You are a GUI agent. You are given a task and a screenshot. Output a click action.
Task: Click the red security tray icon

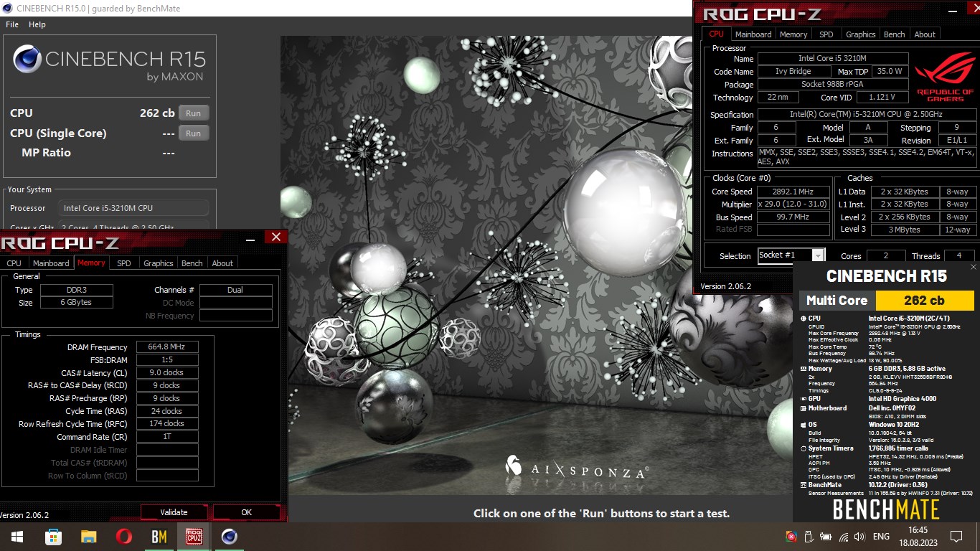point(791,537)
